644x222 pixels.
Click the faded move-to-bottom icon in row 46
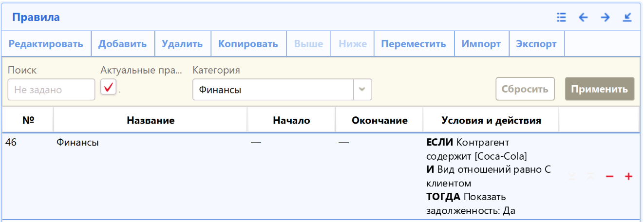click(x=572, y=177)
